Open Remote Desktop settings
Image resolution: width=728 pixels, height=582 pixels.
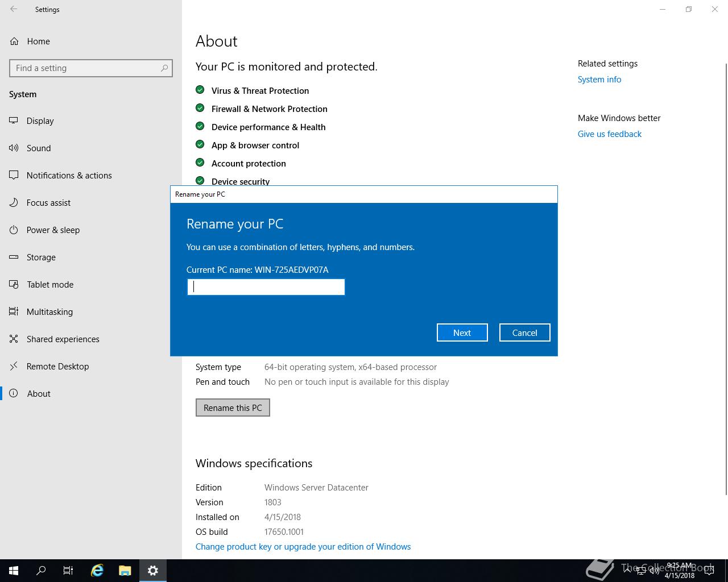[x=91, y=366]
